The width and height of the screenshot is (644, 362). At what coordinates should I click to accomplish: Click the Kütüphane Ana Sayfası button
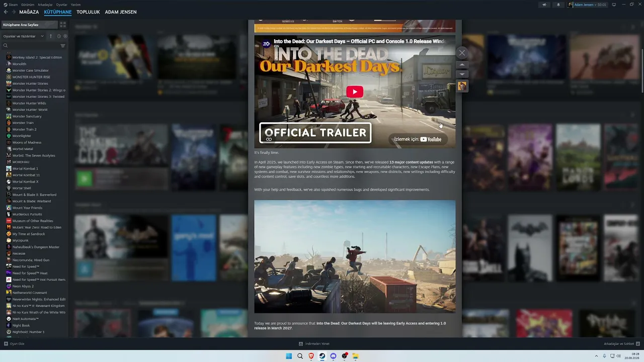click(x=29, y=25)
